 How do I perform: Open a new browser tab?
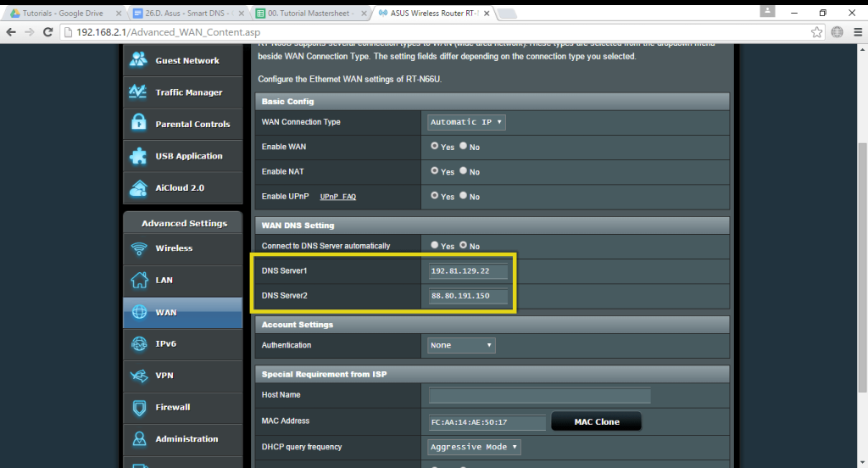[x=507, y=14]
